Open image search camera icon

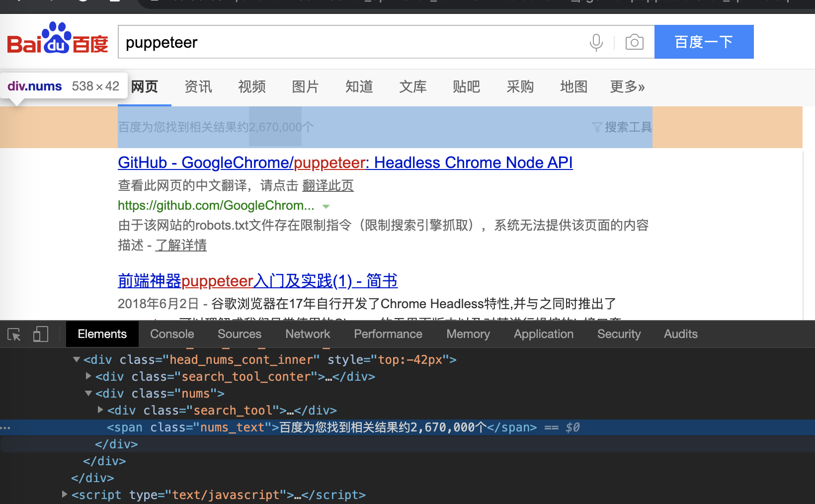click(x=634, y=42)
